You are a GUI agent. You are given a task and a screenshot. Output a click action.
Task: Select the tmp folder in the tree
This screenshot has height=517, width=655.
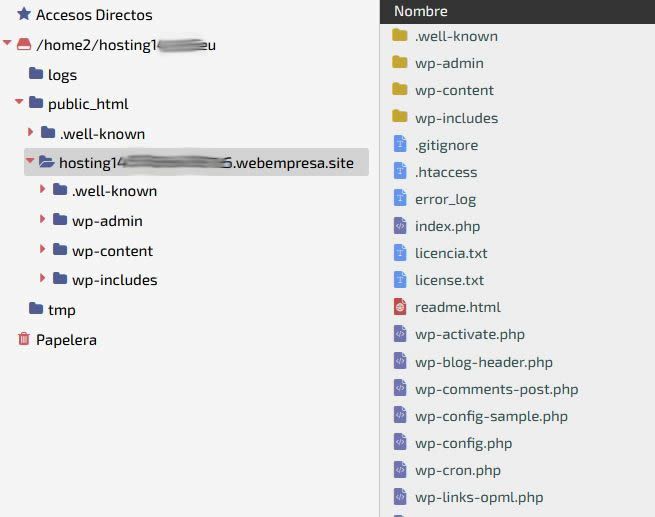pos(52,310)
